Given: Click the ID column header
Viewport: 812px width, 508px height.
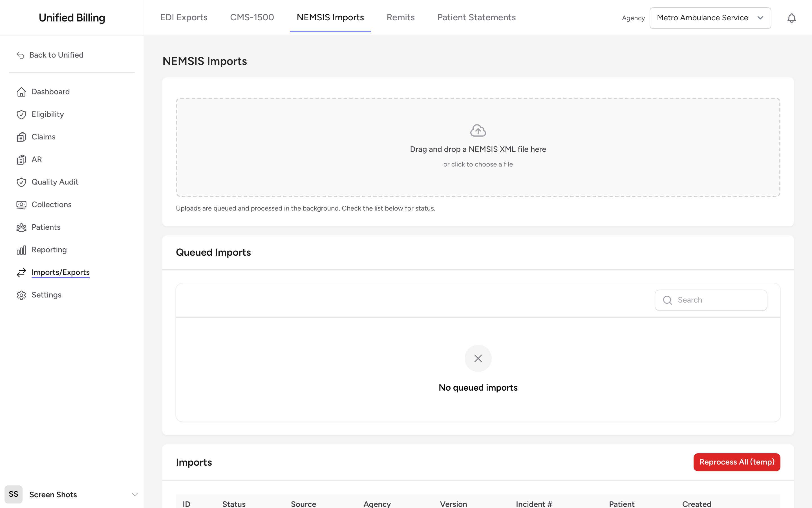Looking at the screenshot, I should 187,504.
